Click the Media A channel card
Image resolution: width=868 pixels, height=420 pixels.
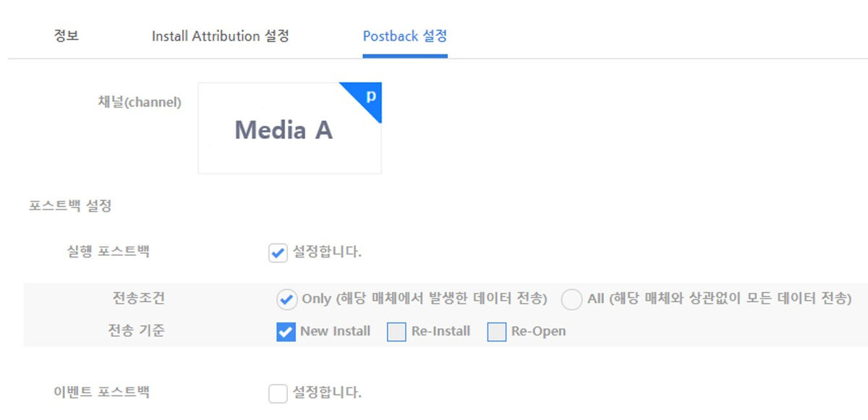tap(289, 128)
